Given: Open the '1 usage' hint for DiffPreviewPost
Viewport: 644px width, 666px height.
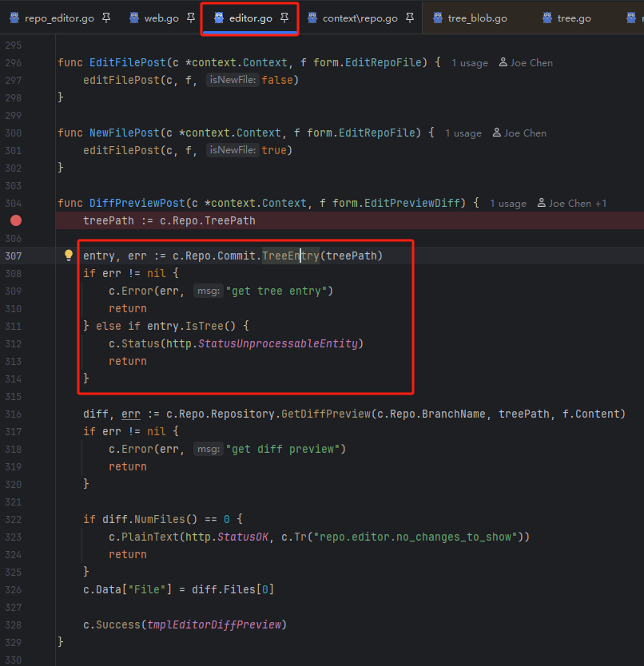Looking at the screenshot, I should click(507, 204).
